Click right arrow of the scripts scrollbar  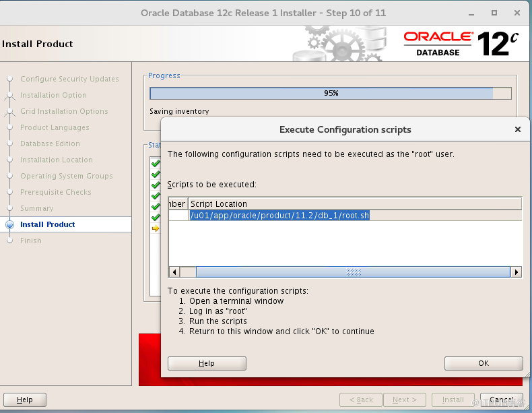coord(516,272)
